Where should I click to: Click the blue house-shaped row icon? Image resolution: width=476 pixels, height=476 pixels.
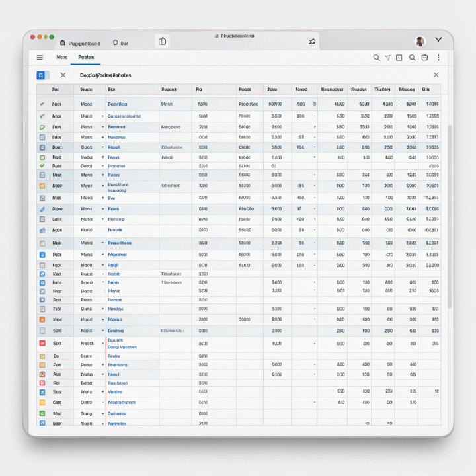[42, 231]
